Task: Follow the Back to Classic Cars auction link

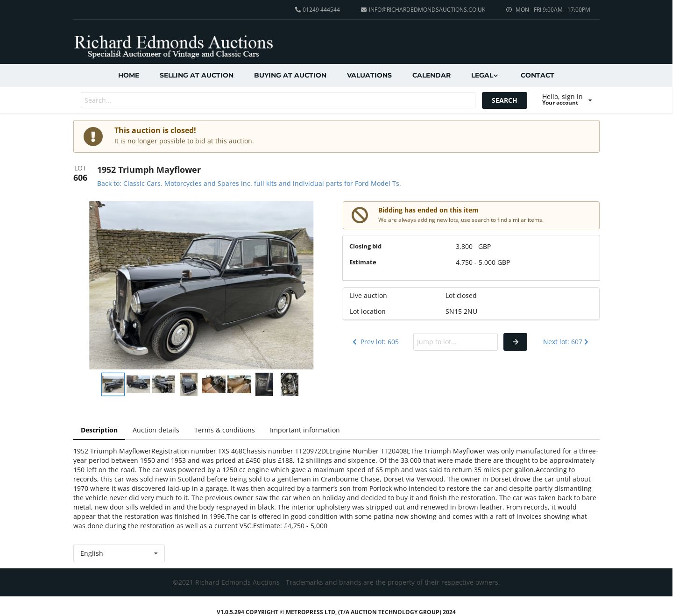Action: [x=249, y=184]
